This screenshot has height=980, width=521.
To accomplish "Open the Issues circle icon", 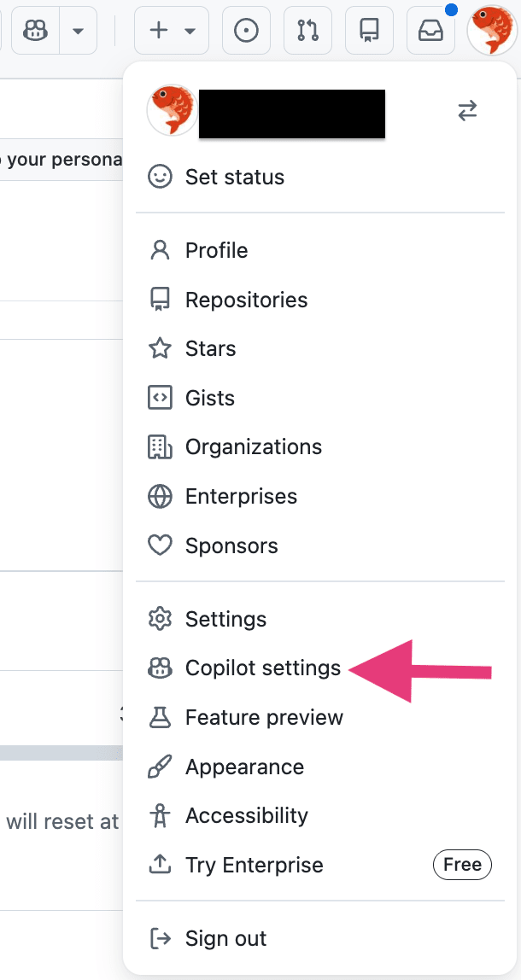I will [246, 31].
